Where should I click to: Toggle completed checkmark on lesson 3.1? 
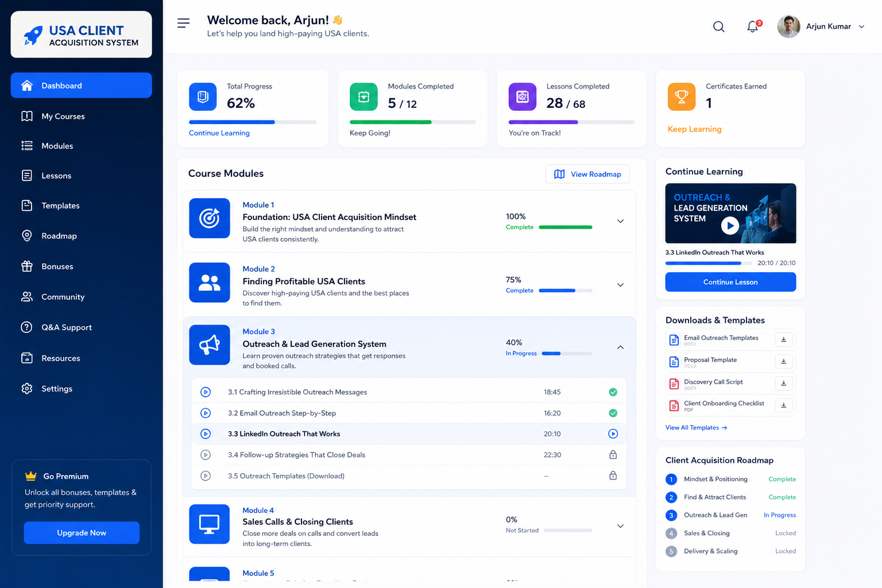tap(613, 392)
